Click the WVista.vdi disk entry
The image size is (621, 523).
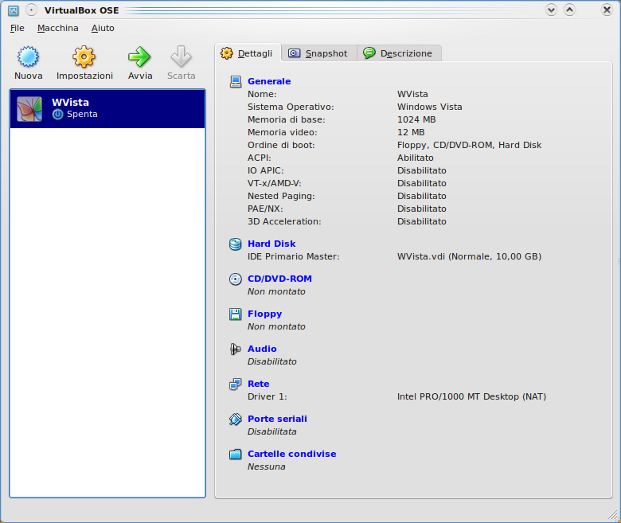tap(469, 257)
